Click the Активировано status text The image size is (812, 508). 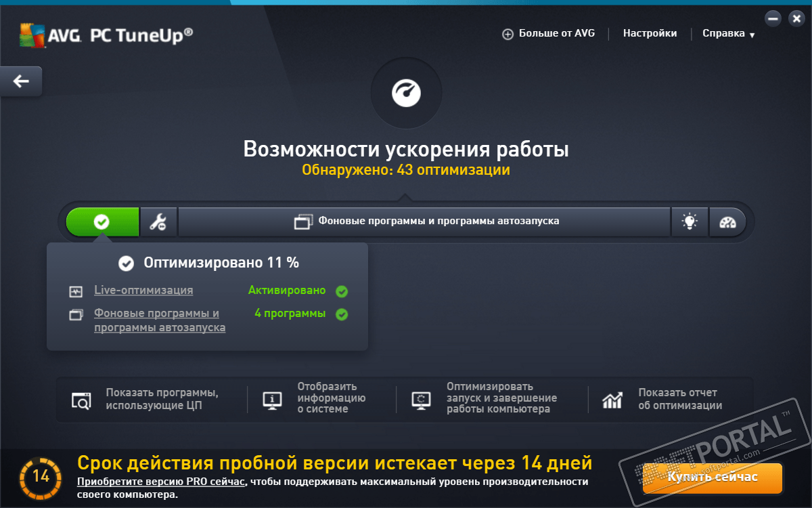287,290
